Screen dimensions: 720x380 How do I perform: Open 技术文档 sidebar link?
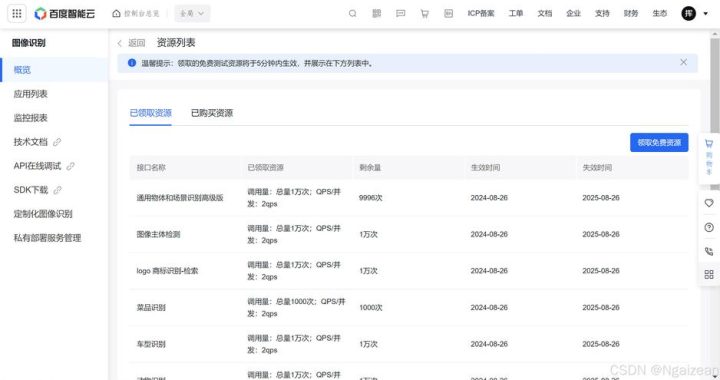coord(30,142)
